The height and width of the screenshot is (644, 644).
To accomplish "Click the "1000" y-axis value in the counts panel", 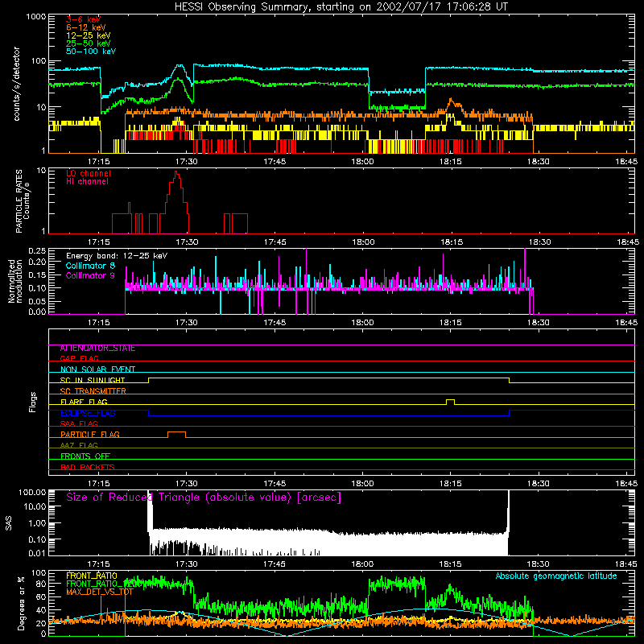I will click(35, 17).
